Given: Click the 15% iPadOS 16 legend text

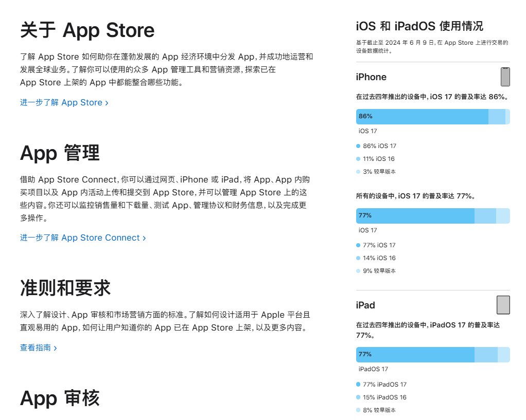Looking at the screenshot, I should pos(385,397).
